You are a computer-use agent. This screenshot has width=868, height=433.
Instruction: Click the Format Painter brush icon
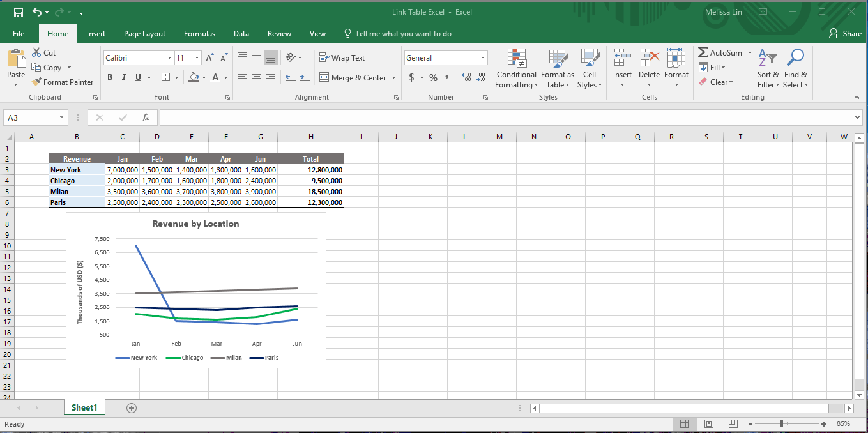37,82
